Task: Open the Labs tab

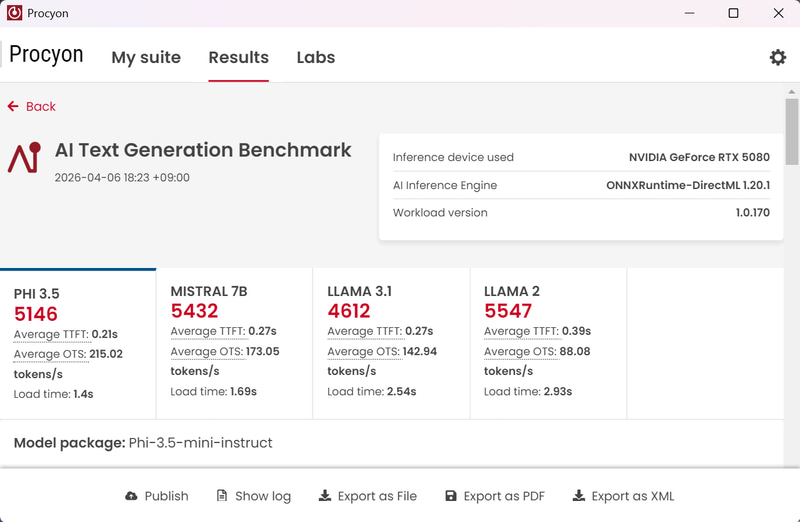Action: 316,58
